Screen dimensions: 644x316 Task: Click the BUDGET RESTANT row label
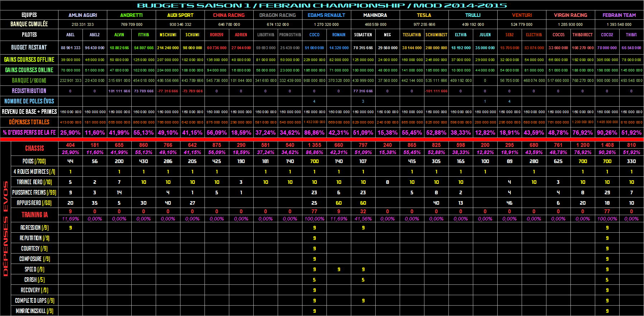click(x=29, y=47)
